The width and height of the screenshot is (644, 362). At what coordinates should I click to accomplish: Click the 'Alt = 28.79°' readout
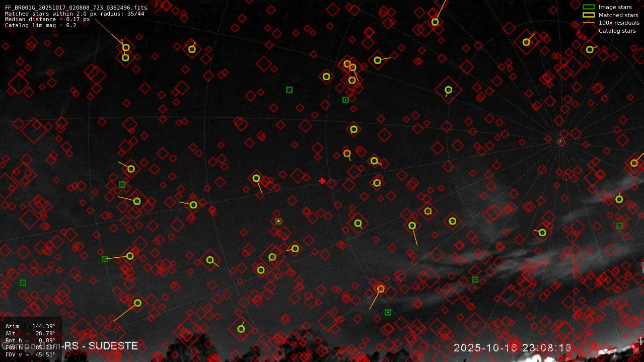click(30, 333)
